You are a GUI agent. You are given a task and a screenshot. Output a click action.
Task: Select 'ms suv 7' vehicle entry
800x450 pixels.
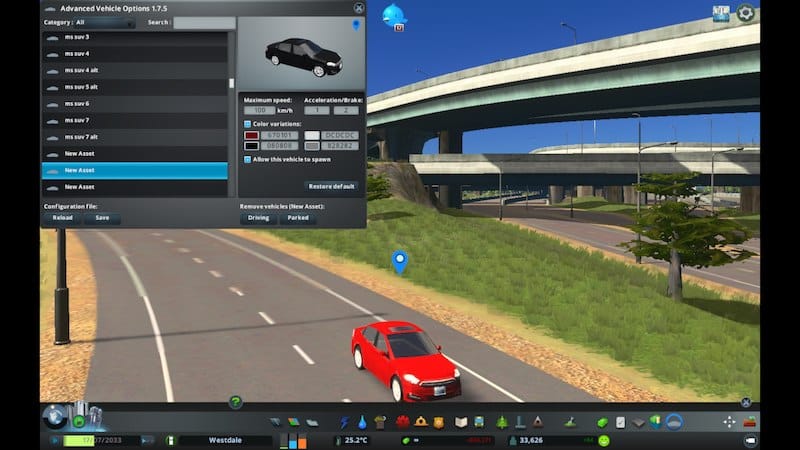(x=77, y=120)
